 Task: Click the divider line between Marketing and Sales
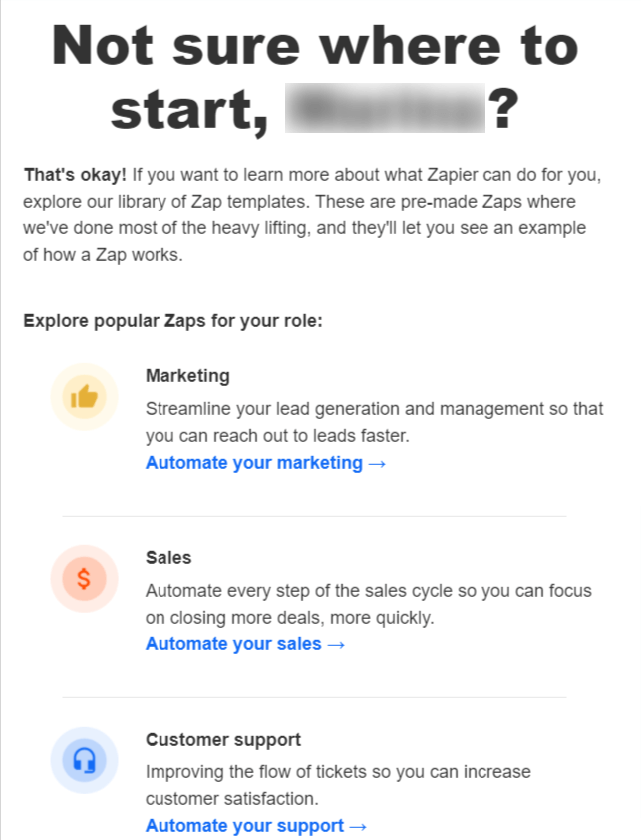point(313,516)
